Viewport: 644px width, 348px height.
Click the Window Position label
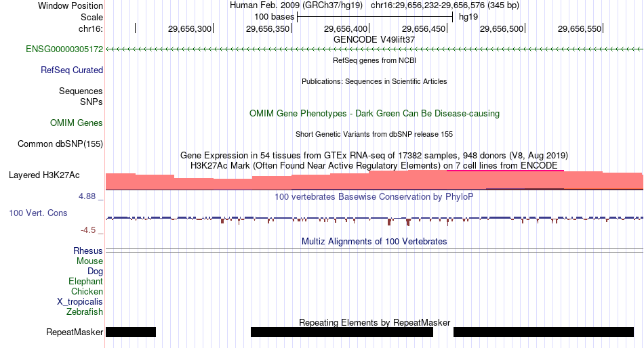(x=71, y=5)
